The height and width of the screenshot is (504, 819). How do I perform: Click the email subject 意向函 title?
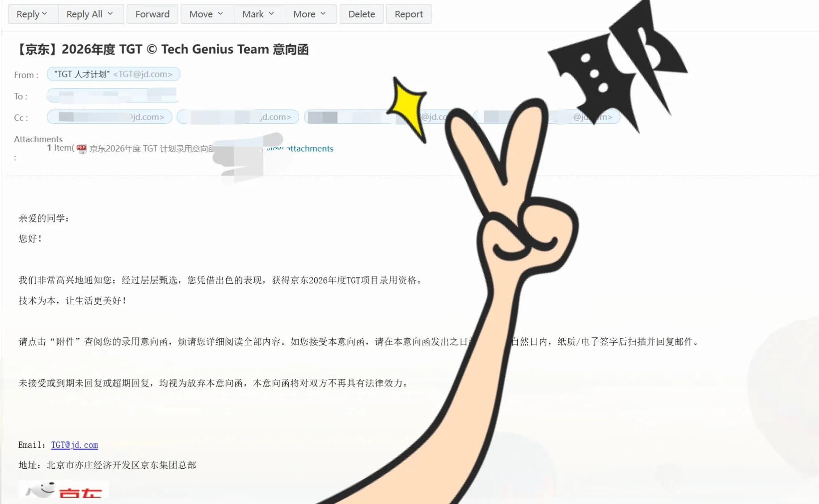coord(161,49)
